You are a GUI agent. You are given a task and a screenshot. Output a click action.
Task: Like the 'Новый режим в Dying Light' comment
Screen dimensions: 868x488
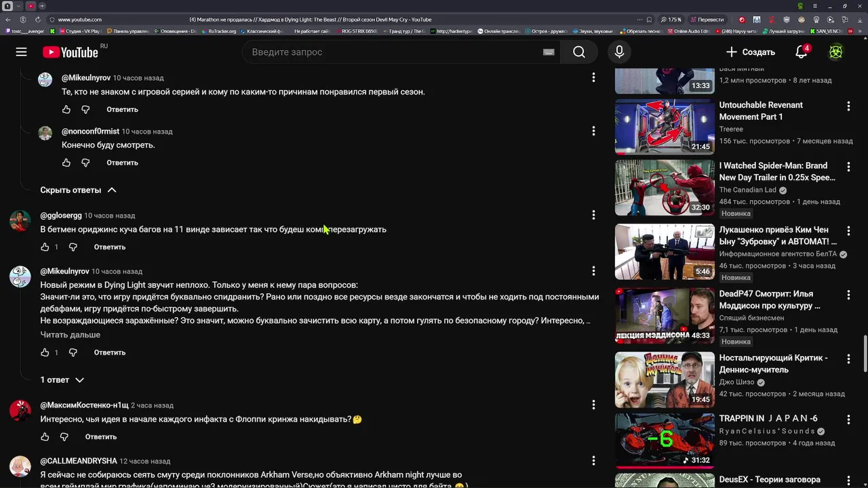pos(45,352)
